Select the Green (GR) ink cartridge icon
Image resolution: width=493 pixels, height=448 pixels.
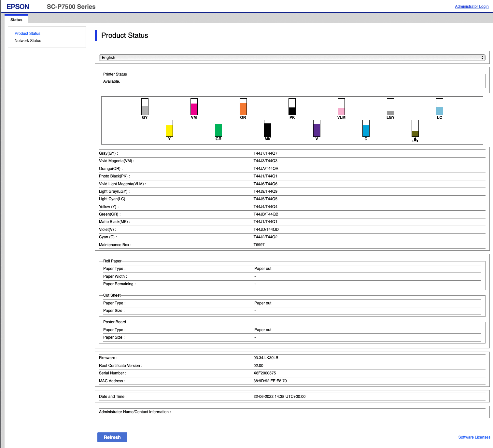click(x=218, y=128)
